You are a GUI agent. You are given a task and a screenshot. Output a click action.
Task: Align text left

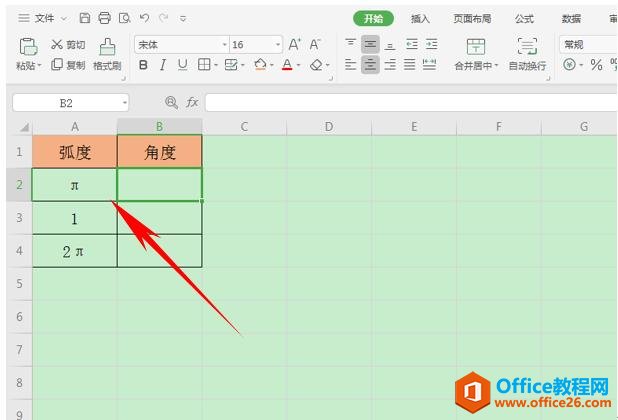[350, 65]
